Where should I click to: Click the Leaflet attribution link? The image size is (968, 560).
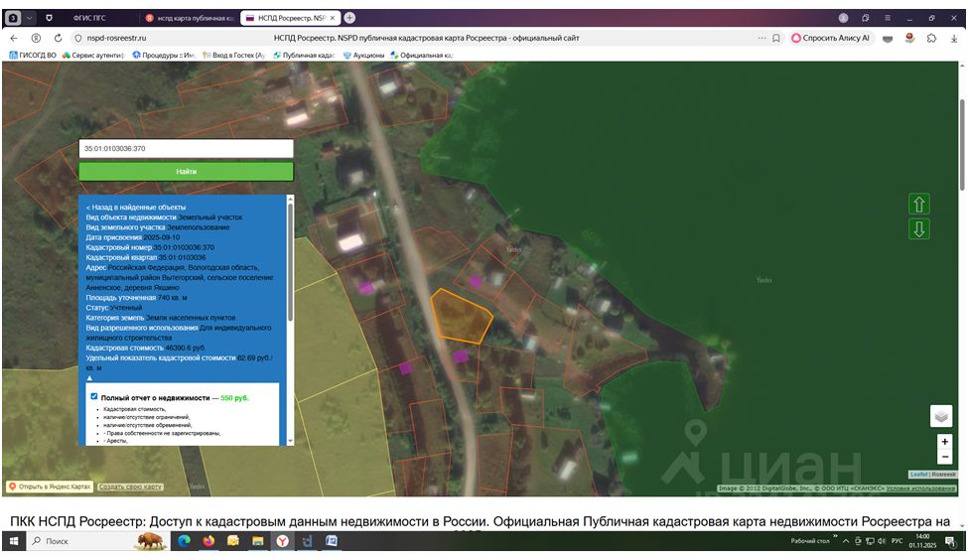pos(918,475)
